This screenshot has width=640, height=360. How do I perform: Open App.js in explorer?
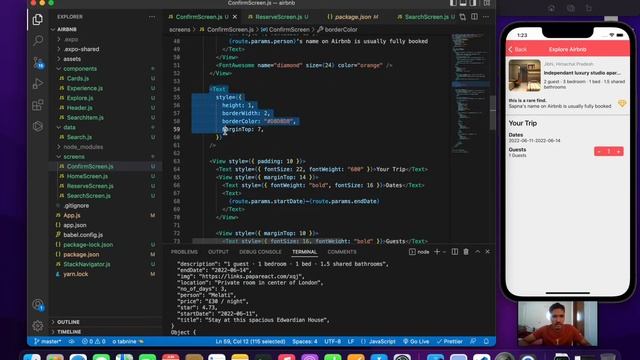pos(71,216)
